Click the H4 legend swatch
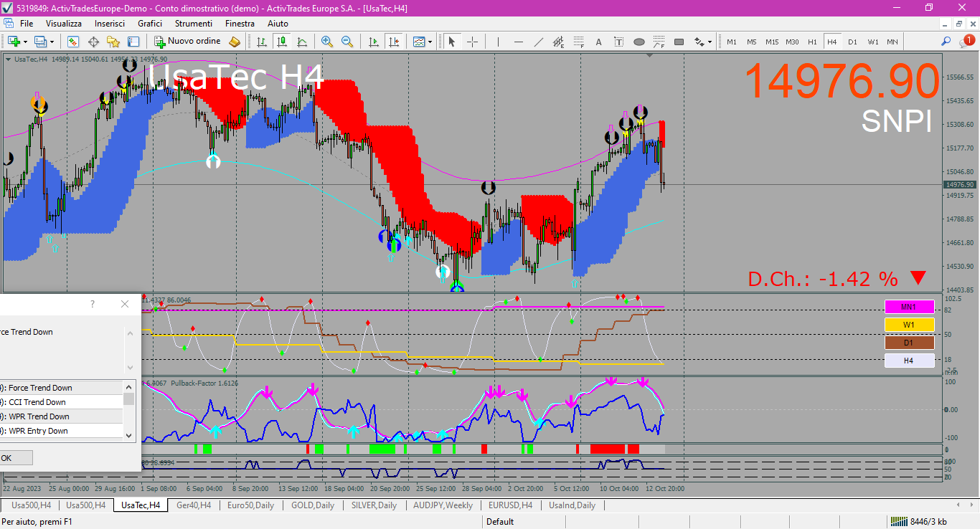This screenshot has width=980, height=529. pyautogui.click(x=909, y=361)
